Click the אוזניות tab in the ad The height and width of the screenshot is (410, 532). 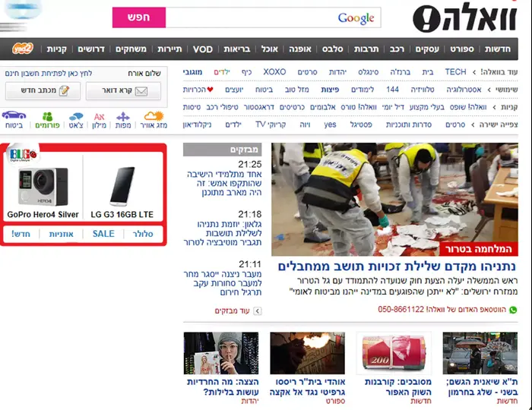pos(61,234)
